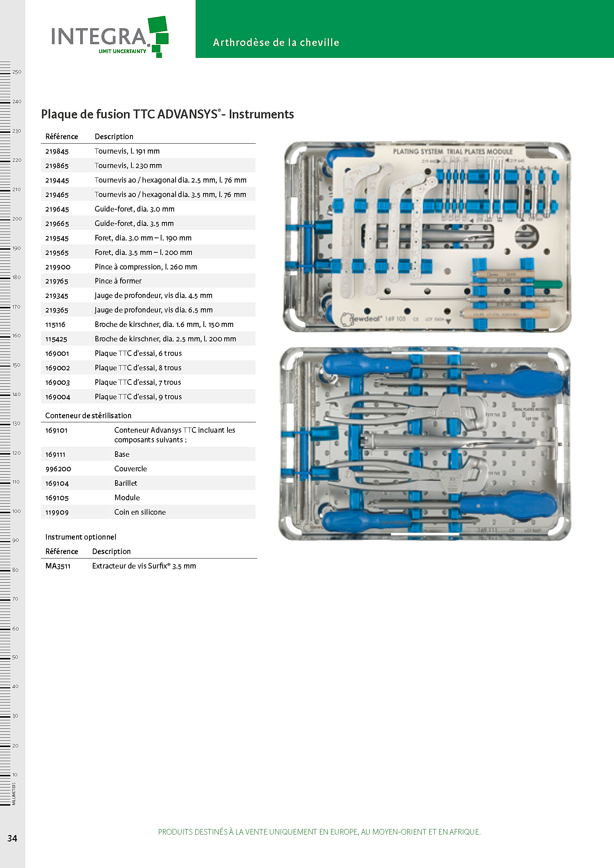
Task: Click the bottom instrument tray photo
Action: point(425,443)
